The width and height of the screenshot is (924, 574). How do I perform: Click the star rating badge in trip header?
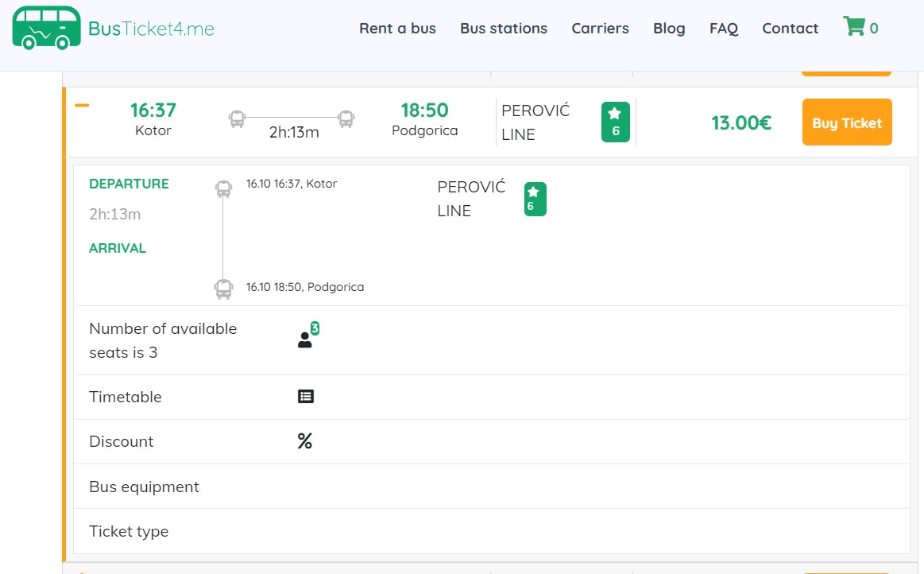[615, 122]
